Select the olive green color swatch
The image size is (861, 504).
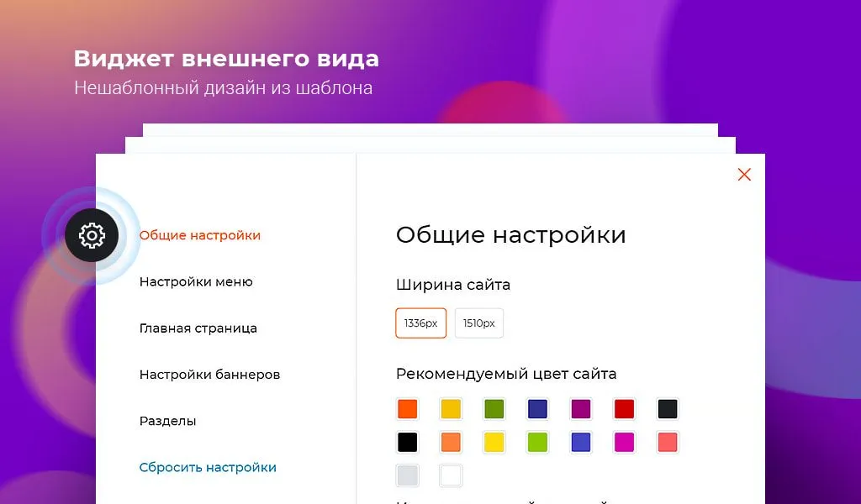[x=494, y=409]
